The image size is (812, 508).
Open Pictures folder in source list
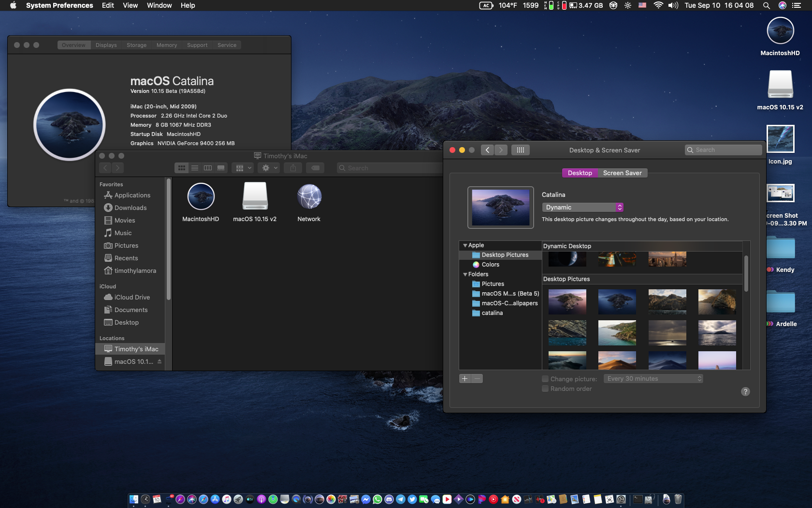coord(500,284)
